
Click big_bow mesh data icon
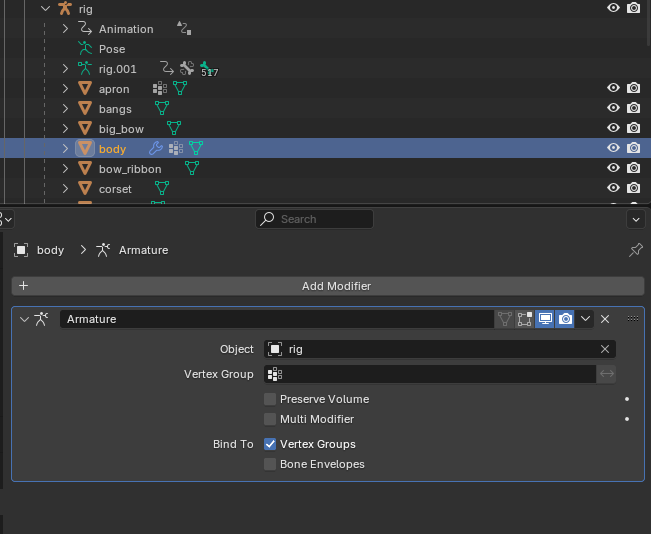pos(174,128)
